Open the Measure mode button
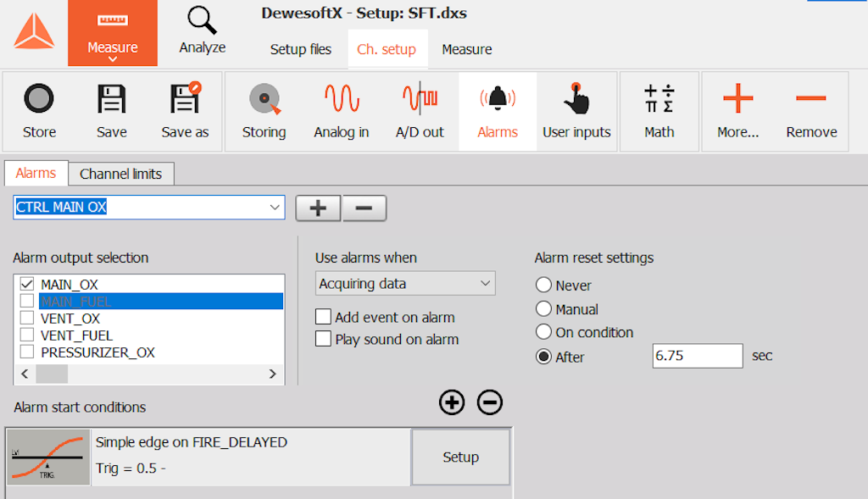 pos(113,33)
